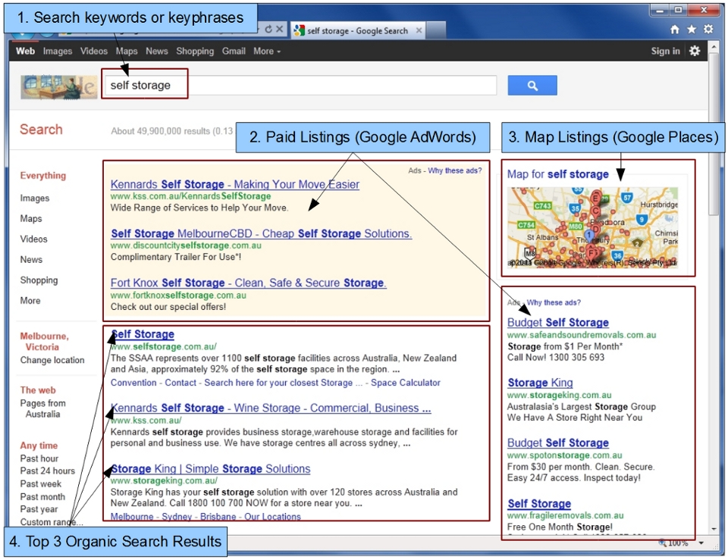Click the browser home icon
Viewport: 728px width, 560px height.
click(675, 30)
